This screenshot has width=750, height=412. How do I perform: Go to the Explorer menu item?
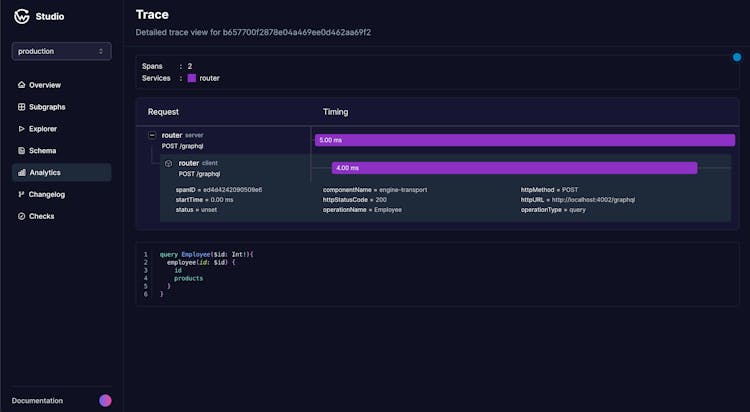click(x=44, y=129)
